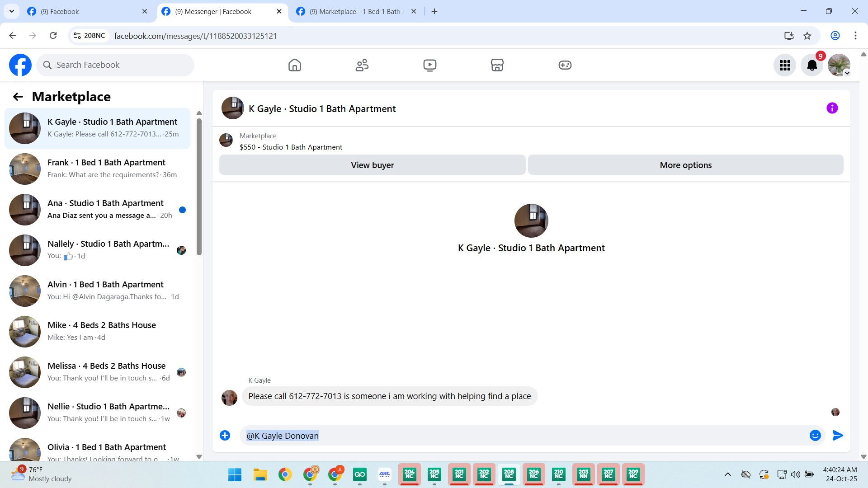Go to Facebook home via the logo
This screenshot has height=488, width=868.
tap(20, 65)
